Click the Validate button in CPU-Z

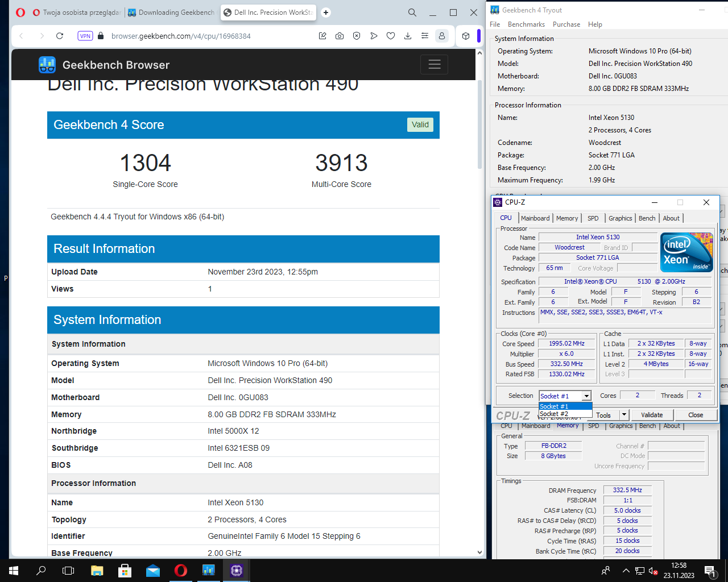pyautogui.click(x=652, y=415)
